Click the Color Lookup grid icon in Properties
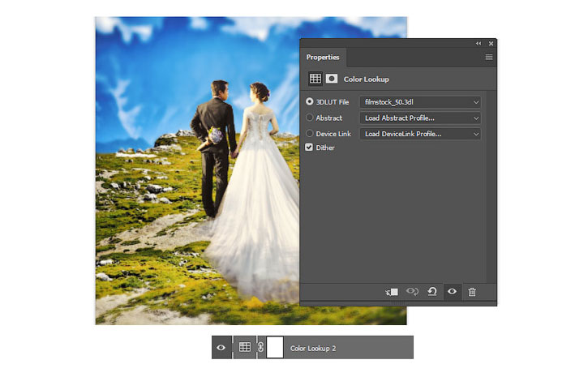 [315, 79]
